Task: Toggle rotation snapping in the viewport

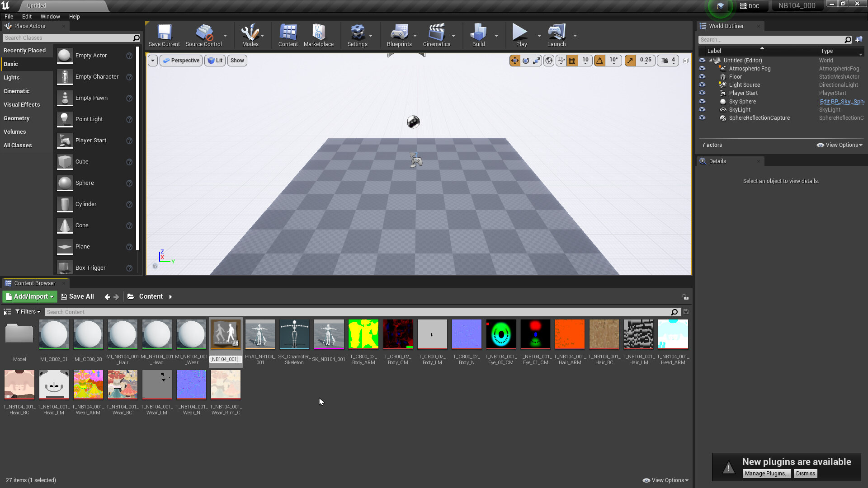Action: point(600,61)
